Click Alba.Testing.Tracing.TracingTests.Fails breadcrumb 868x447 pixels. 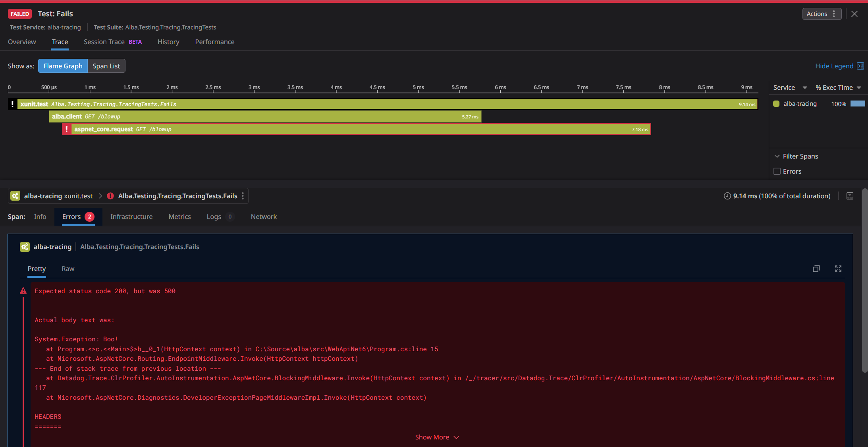(178, 196)
